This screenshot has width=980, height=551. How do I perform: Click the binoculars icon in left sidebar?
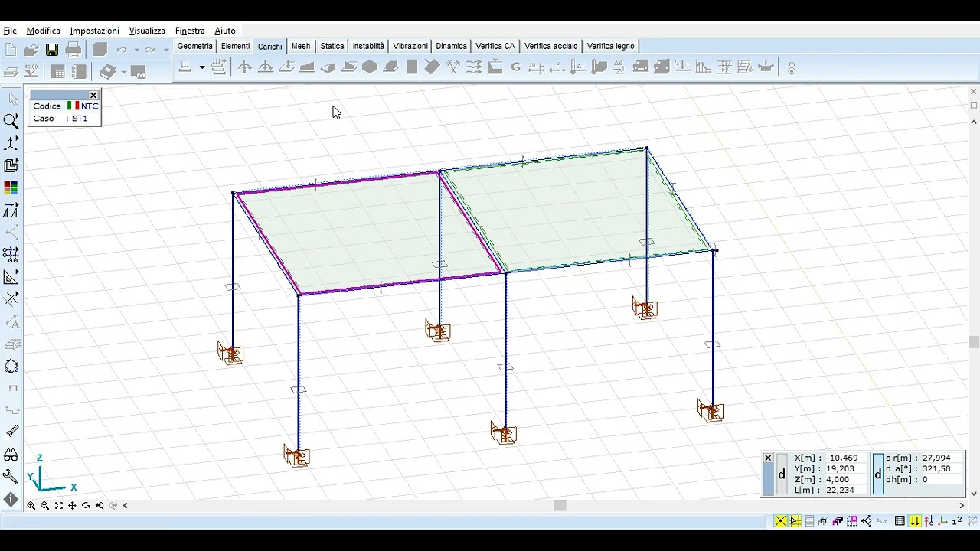click(x=11, y=455)
